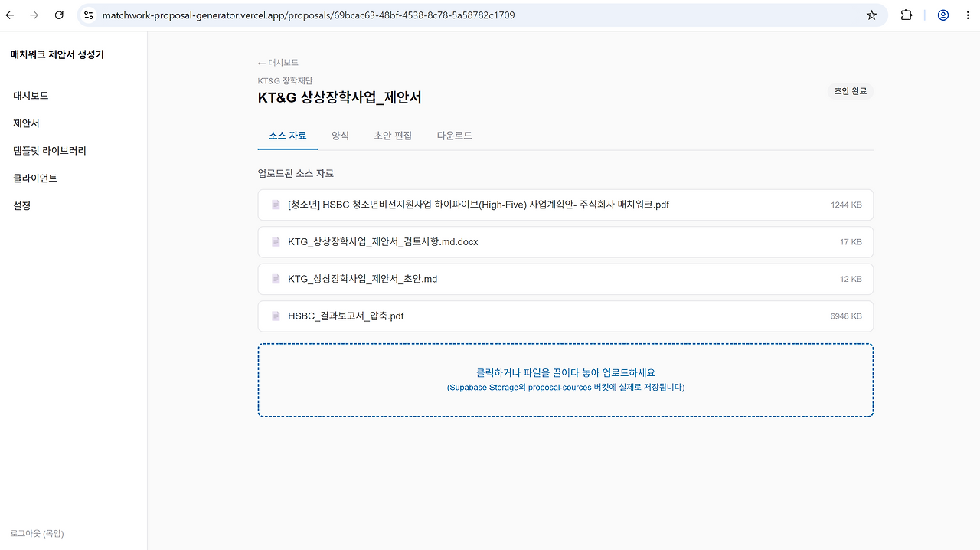Click the browser forward arrow
Screen dimensions: 980x550
34,15
